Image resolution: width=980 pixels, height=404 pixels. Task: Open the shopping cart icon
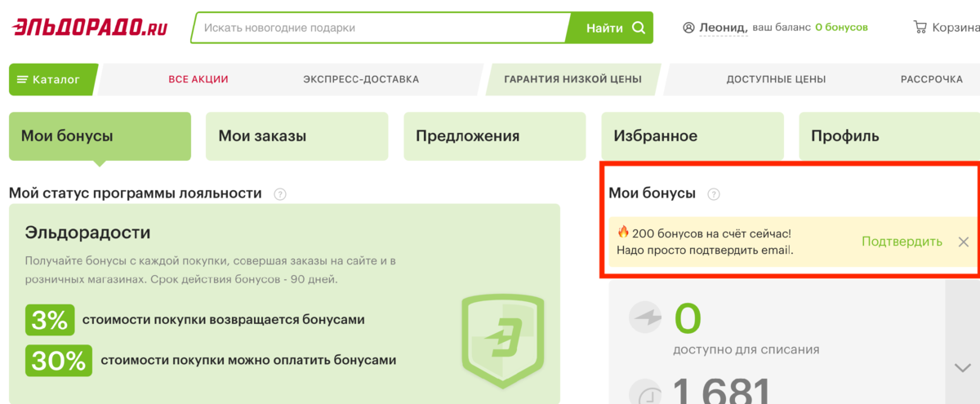pyautogui.click(x=920, y=27)
